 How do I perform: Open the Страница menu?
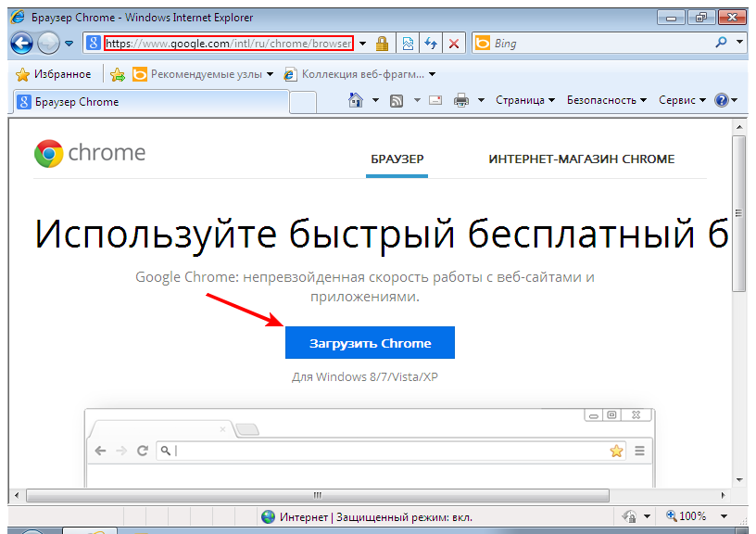click(x=525, y=100)
